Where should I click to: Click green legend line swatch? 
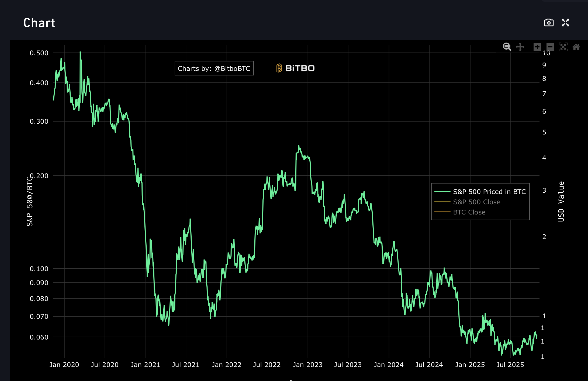[442, 192]
